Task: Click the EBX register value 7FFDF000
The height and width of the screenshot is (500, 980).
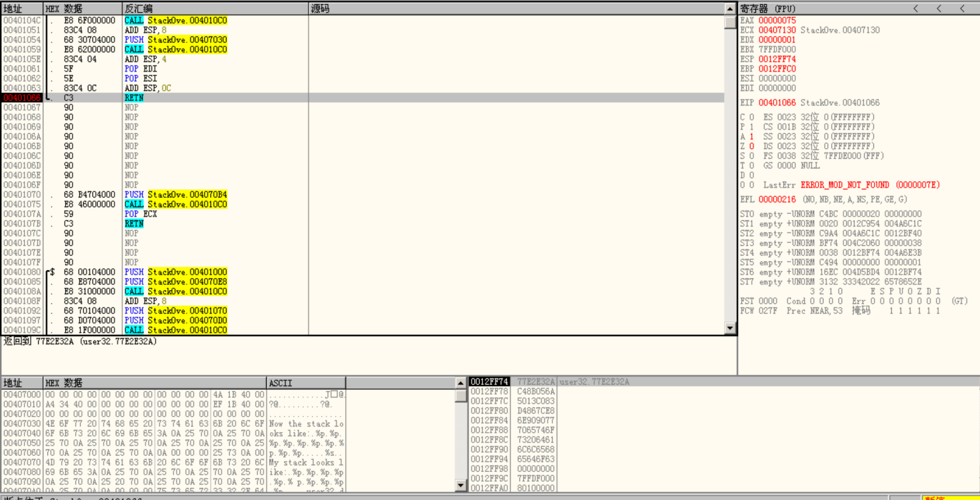Action: click(x=777, y=49)
